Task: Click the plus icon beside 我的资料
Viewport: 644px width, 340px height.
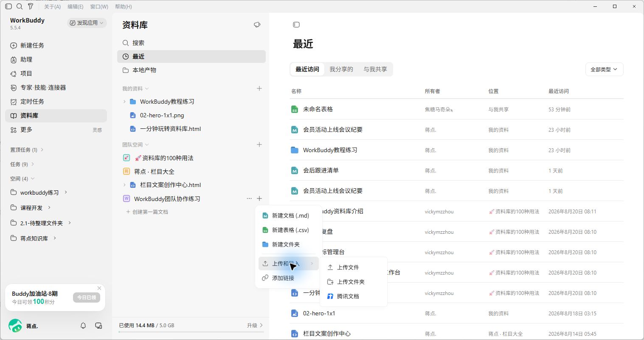Action: tap(259, 88)
